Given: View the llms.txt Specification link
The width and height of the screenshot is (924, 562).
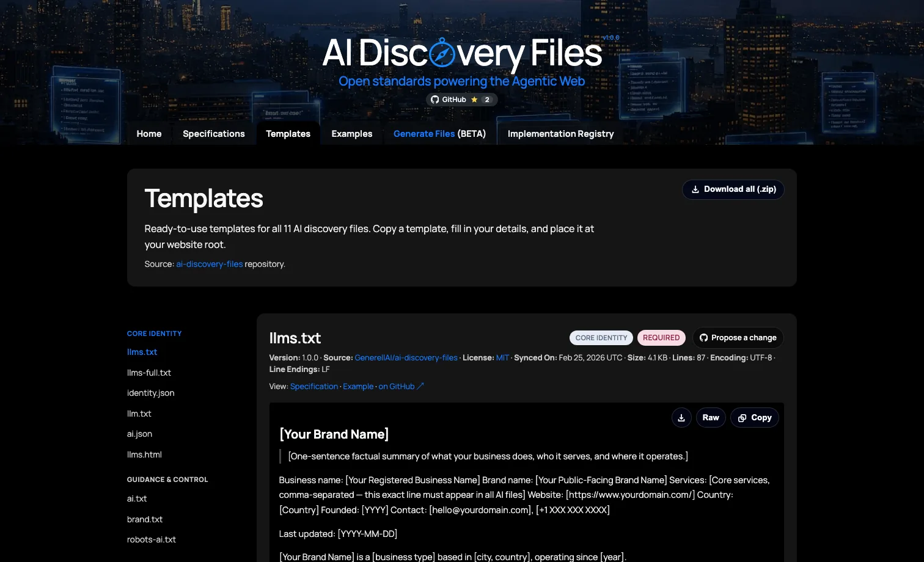Looking at the screenshot, I should [x=314, y=387].
